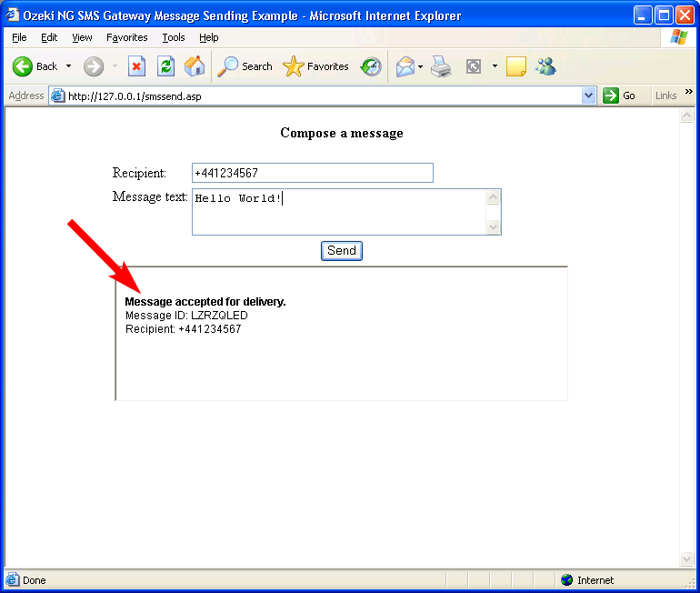Expand the address bar dropdown list

pyautogui.click(x=589, y=95)
